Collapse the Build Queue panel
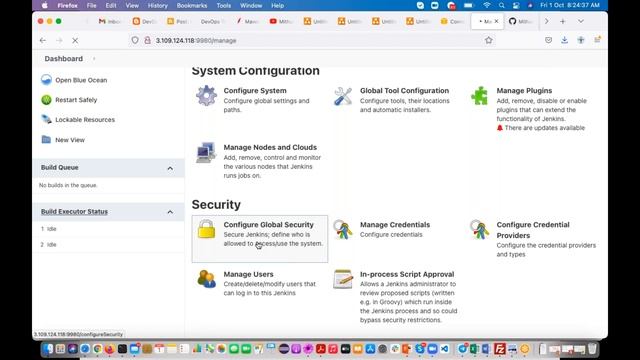640x360 pixels. 170,168
